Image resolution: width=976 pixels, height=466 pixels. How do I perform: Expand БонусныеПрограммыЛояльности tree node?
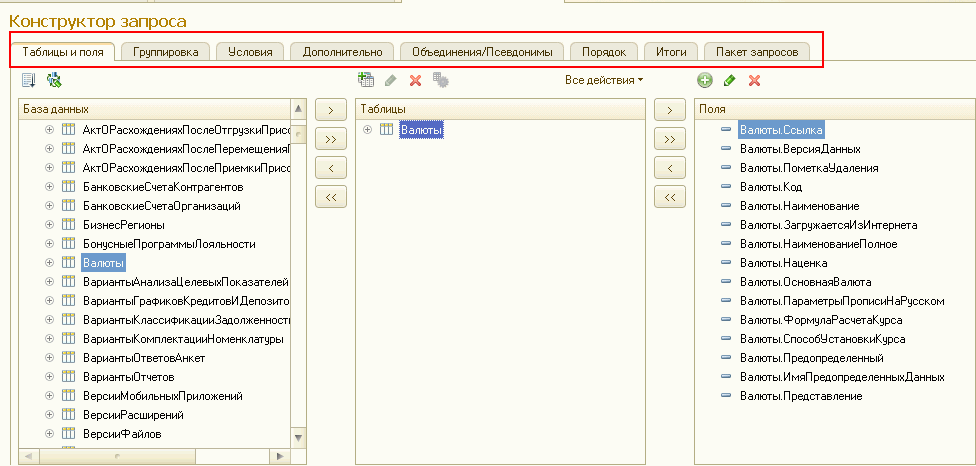pos(50,244)
